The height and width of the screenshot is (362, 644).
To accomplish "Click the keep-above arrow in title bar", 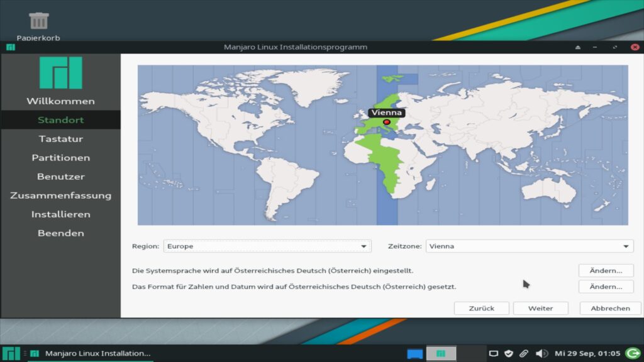I will [x=578, y=47].
